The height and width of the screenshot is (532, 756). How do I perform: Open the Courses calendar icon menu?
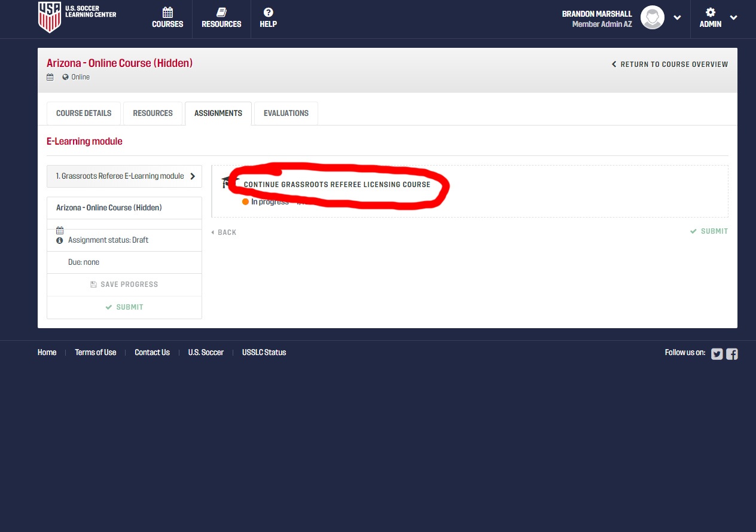[167, 13]
